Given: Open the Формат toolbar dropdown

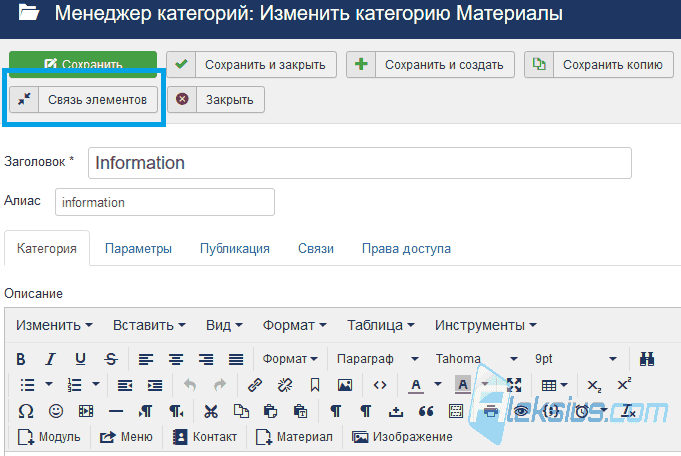Looking at the screenshot, I should click(x=290, y=359).
